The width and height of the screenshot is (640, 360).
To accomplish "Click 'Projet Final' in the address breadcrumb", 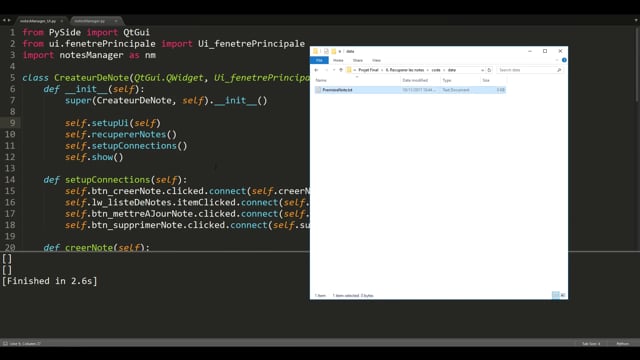I will [368, 70].
